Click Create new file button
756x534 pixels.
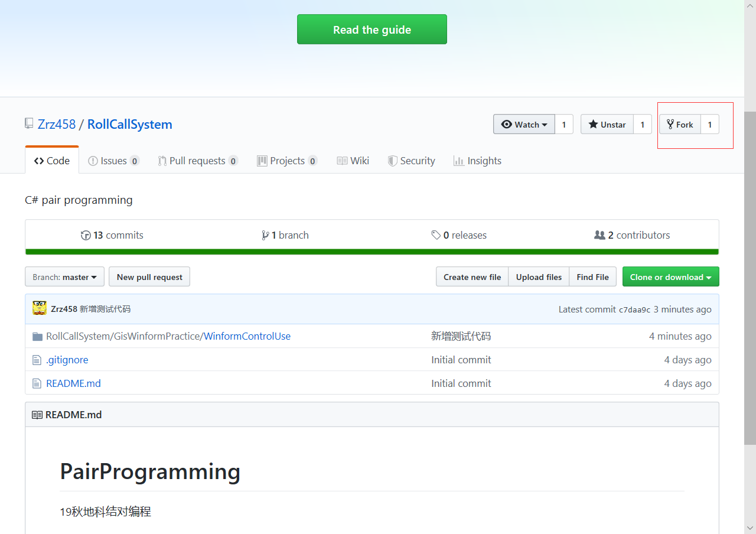(472, 277)
